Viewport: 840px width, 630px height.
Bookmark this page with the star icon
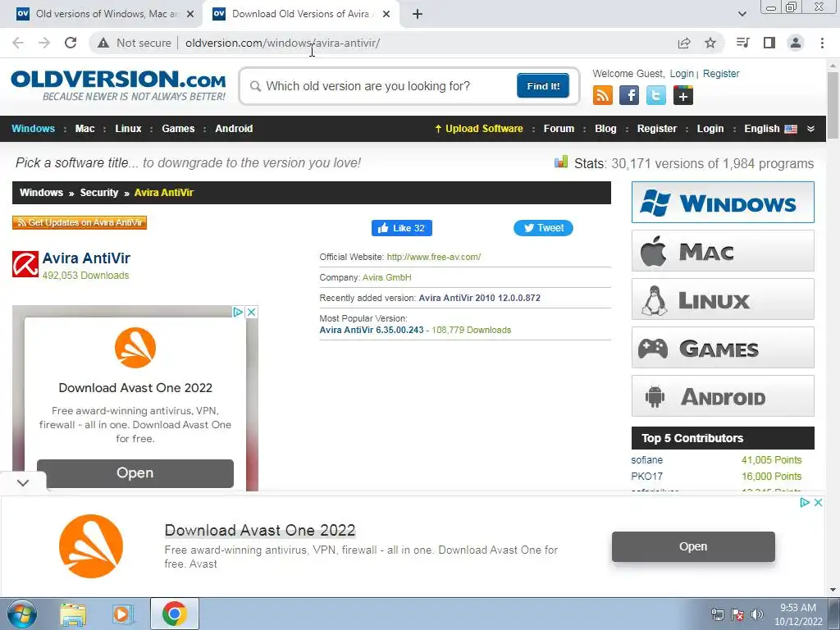pyautogui.click(x=710, y=43)
